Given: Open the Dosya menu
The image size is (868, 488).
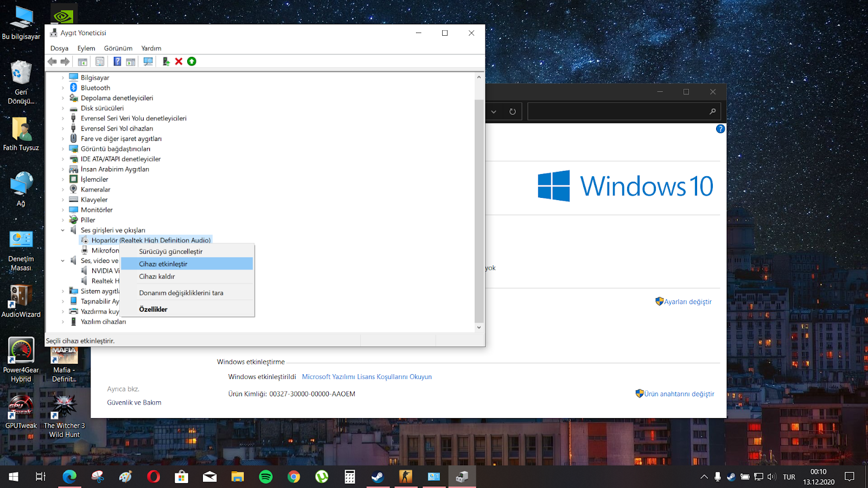Looking at the screenshot, I should (x=59, y=48).
